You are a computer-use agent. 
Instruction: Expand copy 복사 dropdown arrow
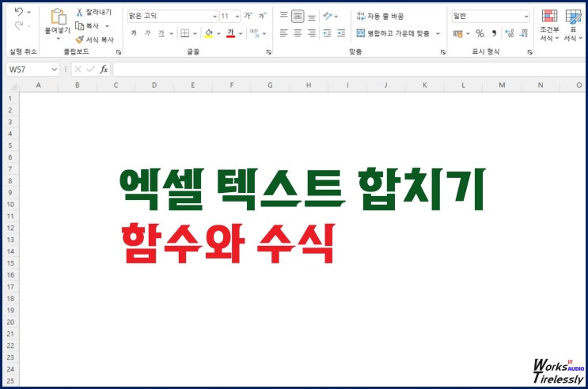(107, 26)
